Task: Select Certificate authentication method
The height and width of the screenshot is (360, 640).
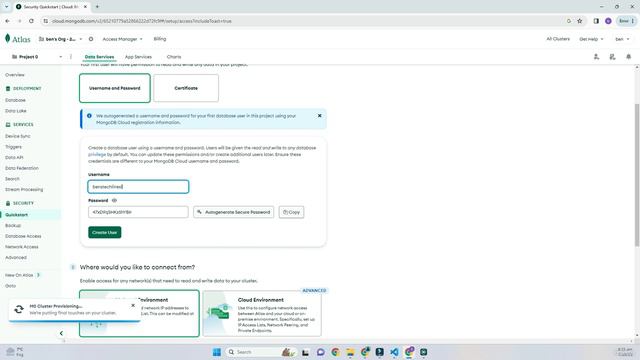Action: pos(186,88)
